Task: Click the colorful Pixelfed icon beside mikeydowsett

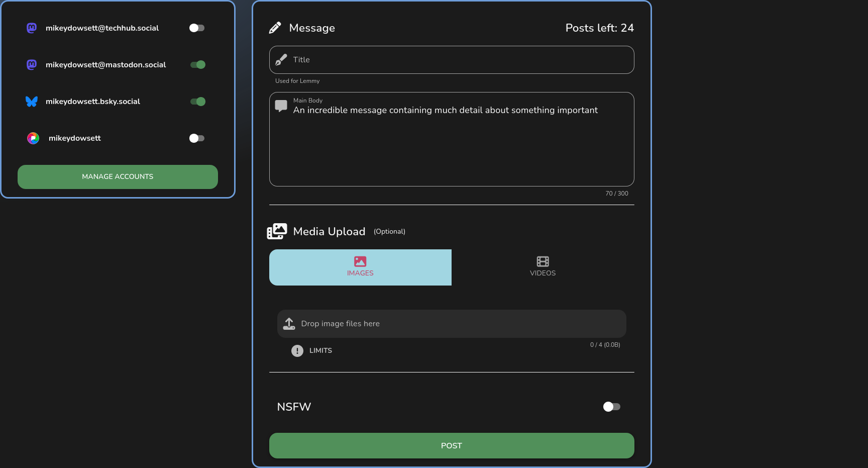Action: [x=33, y=138]
